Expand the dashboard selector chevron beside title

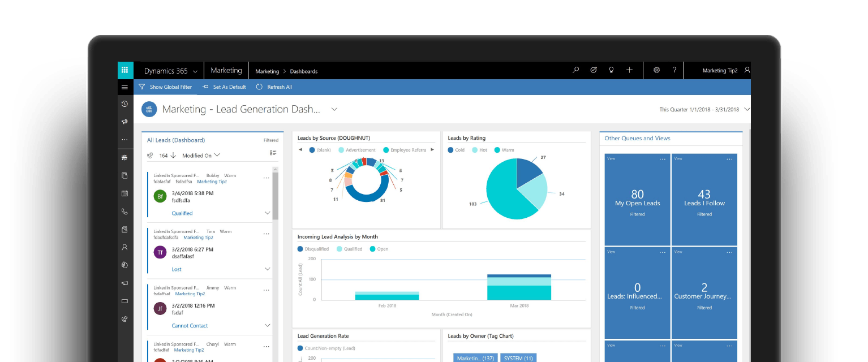tap(334, 109)
